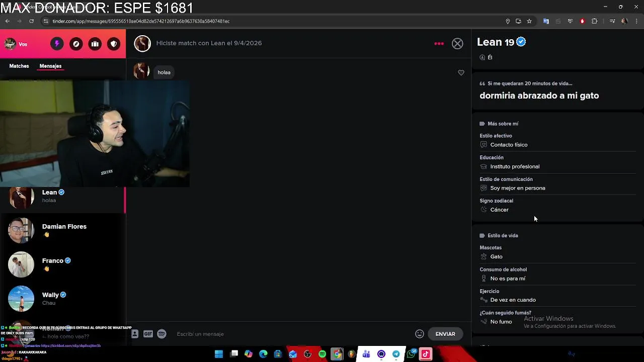Screen dimensions: 644x362
Task: Click 'dormiría abrazado a mi gato' prompt answer
Action: [539, 96]
